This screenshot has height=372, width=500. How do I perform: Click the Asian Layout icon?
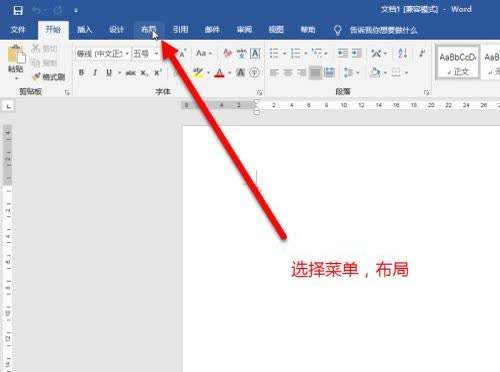point(377,53)
